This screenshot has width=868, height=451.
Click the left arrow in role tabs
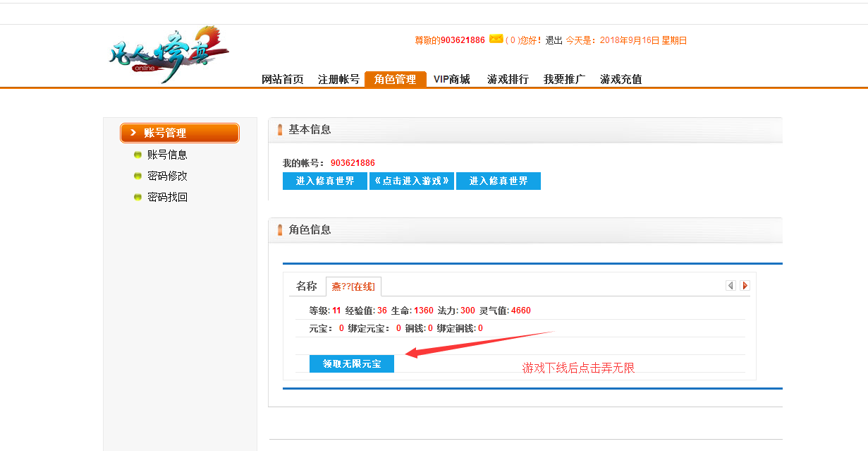click(731, 286)
